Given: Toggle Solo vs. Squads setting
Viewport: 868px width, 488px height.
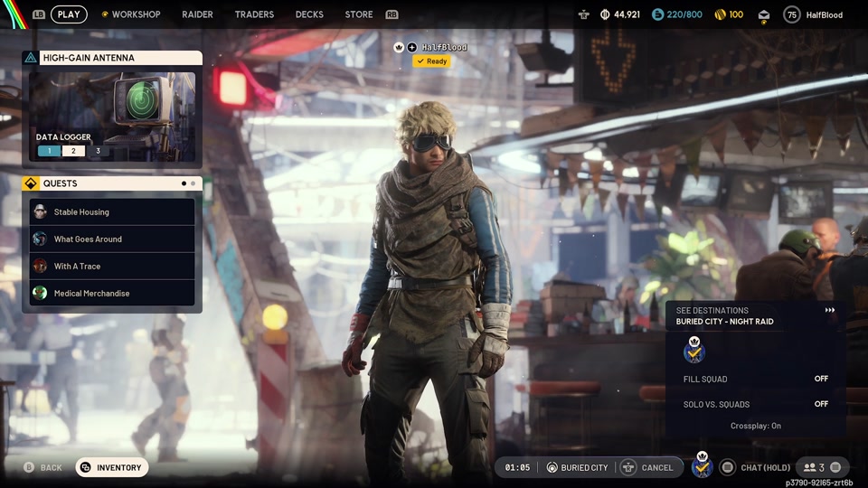Looking at the screenshot, I should [755, 405].
